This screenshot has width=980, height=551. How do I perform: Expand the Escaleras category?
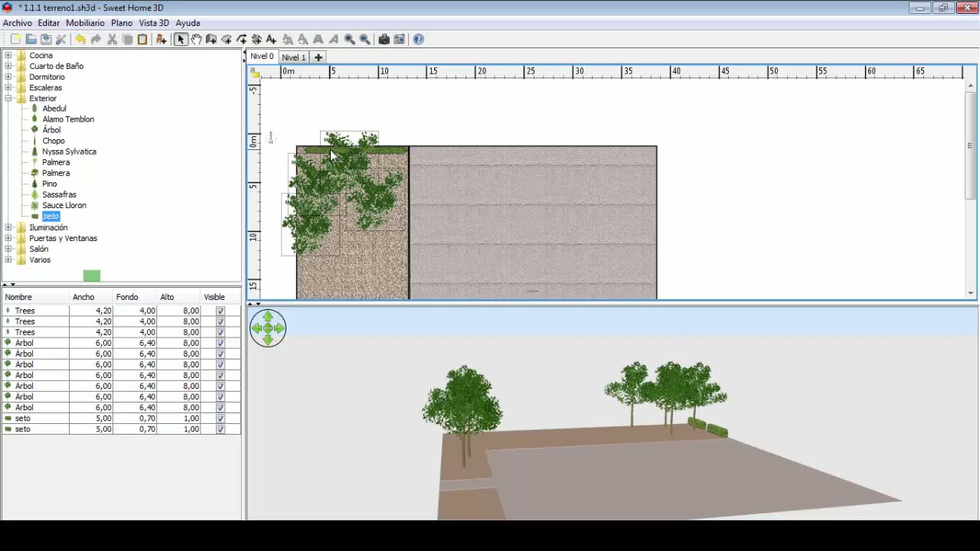(x=8, y=87)
